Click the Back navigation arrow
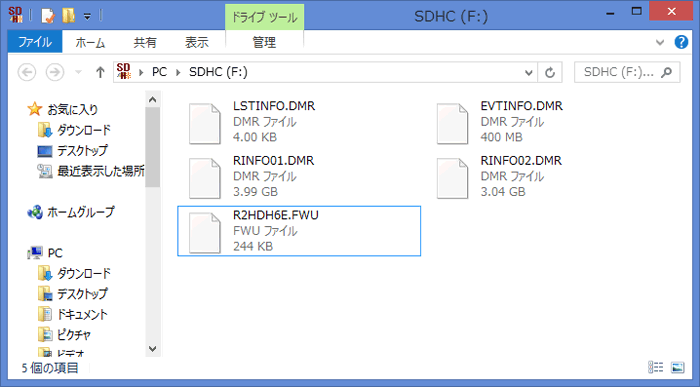700x387 pixels. click(x=27, y=72)
